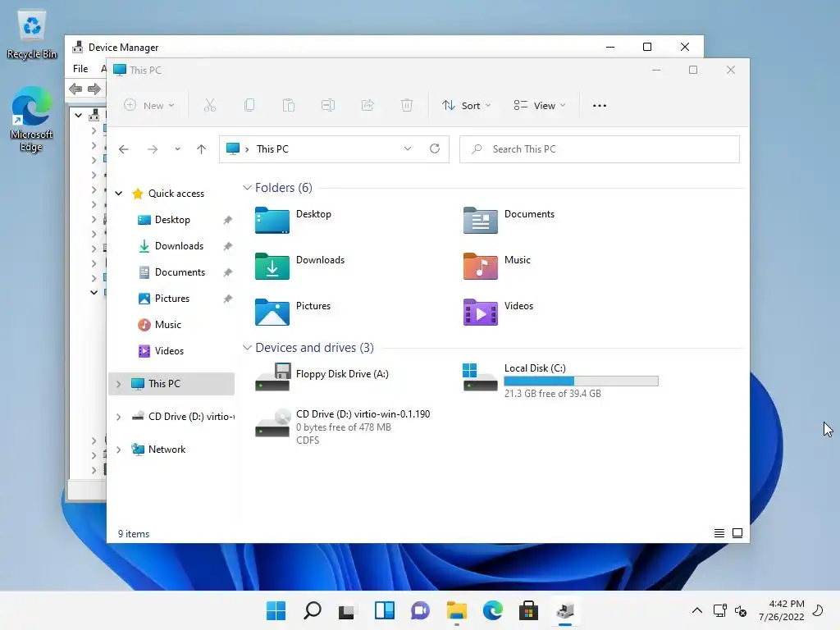This screenshot has width=840, height=630.
Task: Open Microsoft Store from taskbar
Action: [528, 610]
